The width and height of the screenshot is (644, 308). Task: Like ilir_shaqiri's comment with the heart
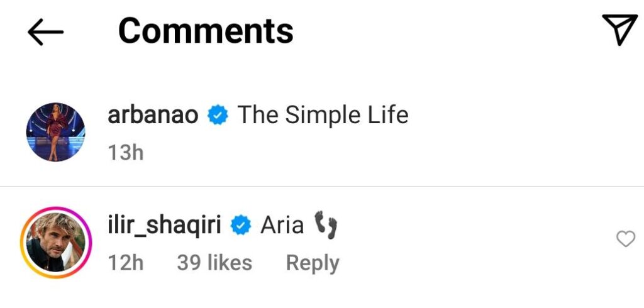[625, 239]
